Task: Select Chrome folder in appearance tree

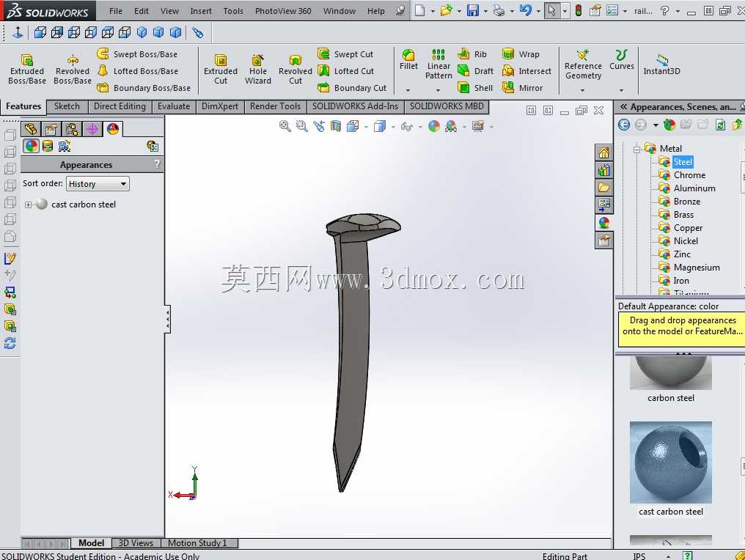Action: (x=689, y=175)
